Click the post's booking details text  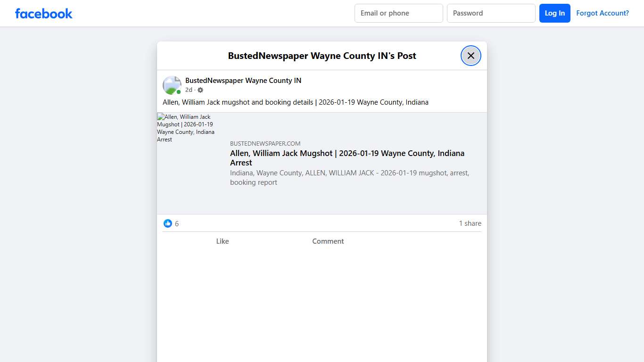click(296, 102)
